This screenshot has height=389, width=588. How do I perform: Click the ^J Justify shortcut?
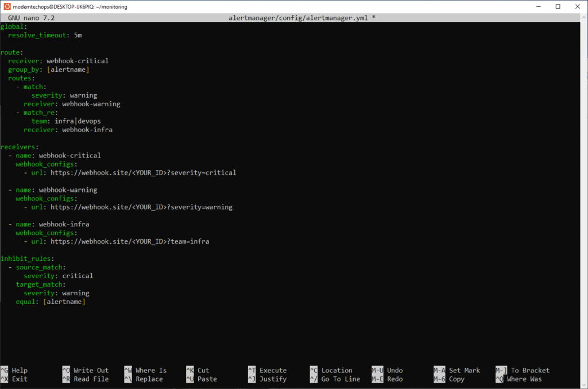pos(268,379)
